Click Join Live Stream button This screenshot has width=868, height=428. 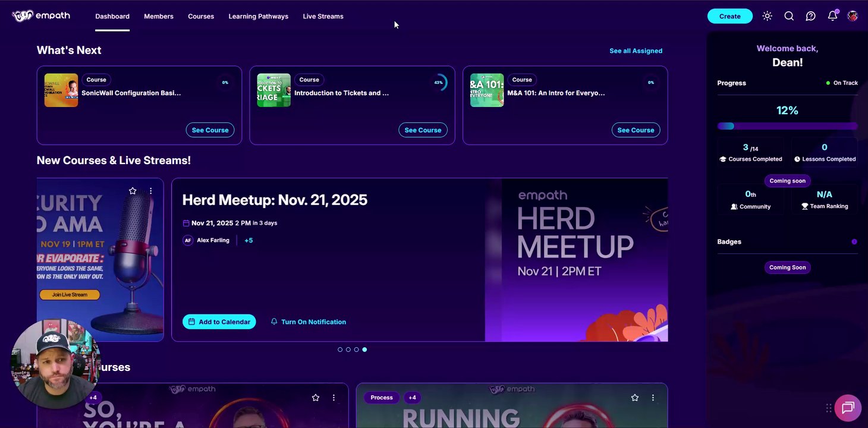click(x=70, y=294)
